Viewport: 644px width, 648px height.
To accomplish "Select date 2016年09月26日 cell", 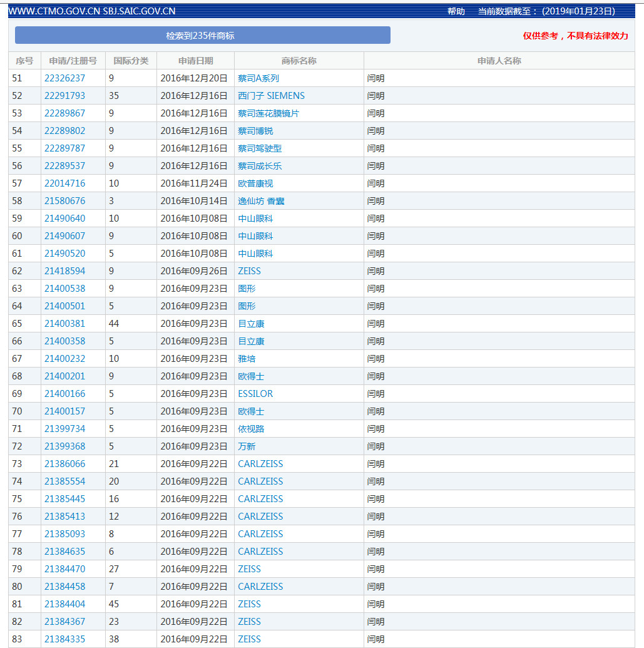I will coord(194,271).
